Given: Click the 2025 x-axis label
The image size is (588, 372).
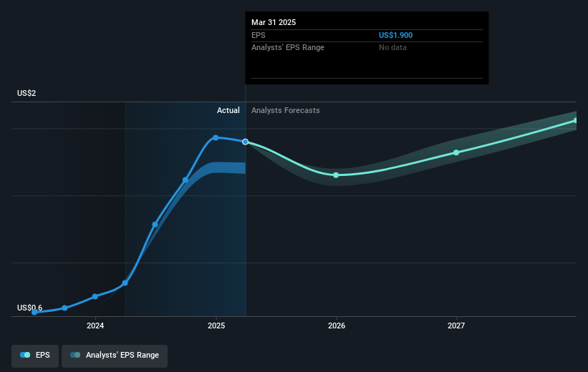Looking at the screenshot, I should tap(216, 325).
